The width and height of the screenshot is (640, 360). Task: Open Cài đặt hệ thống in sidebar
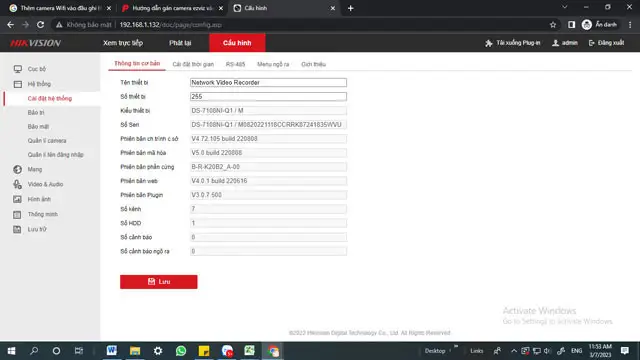[x=50, y=98]
